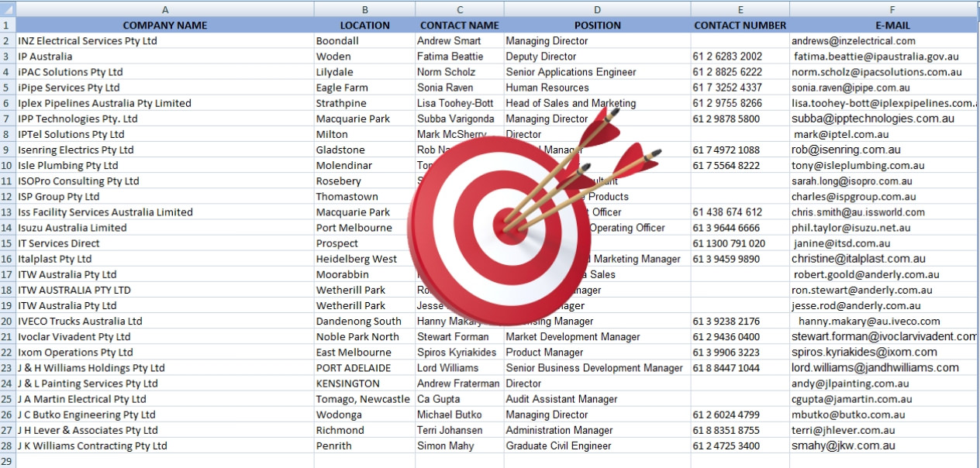The width and height of the screenshot is (980, 468).
Task: Select row 2 header number
Action: tap(8, 41)
